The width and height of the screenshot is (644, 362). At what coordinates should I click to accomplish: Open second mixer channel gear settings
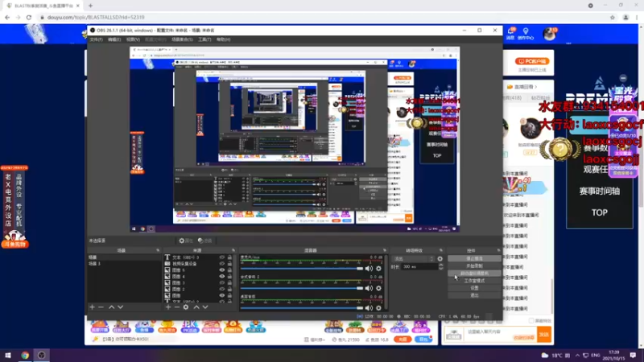tap(378, 288)
